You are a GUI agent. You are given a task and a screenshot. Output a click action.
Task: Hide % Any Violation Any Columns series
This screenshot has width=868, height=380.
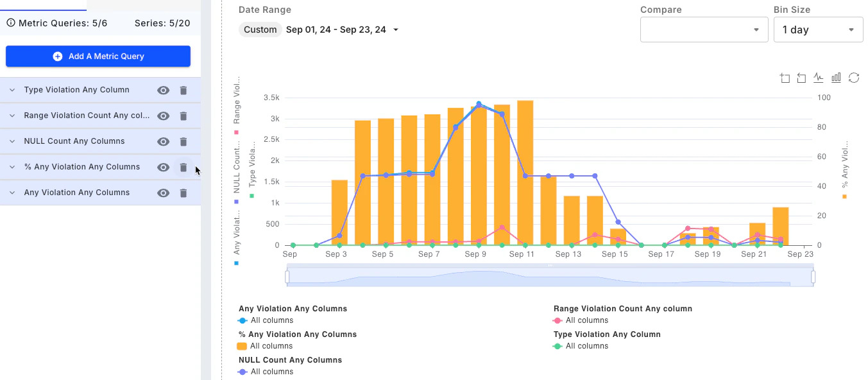(164, 168)
